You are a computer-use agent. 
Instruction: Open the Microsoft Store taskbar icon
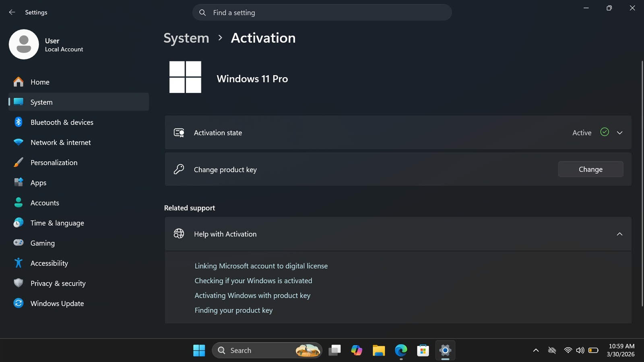(x=423, y=350)
